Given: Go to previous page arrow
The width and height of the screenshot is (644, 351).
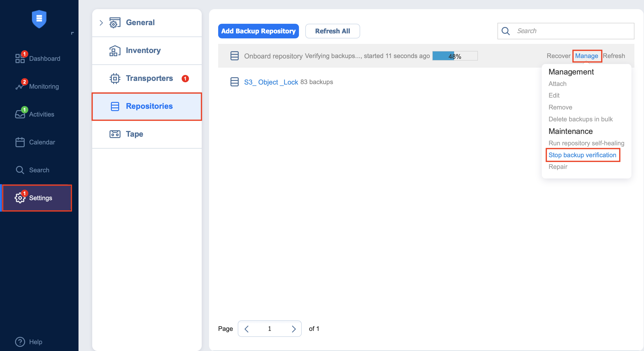Looking at the screenshot, I should (x=247, y=329).
